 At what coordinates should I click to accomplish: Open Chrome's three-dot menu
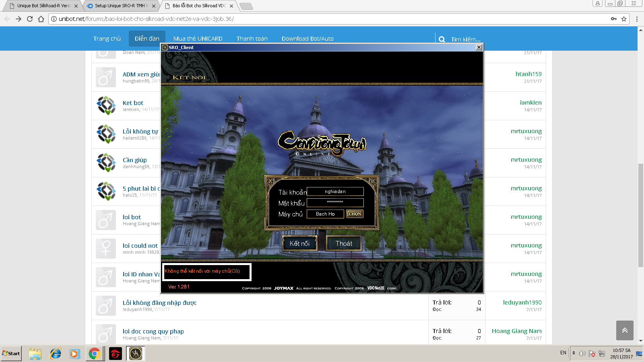[x=637, y=19]
